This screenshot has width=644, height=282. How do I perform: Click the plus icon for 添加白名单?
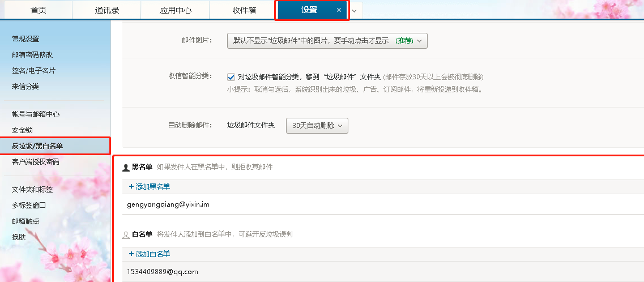(131, 254)
